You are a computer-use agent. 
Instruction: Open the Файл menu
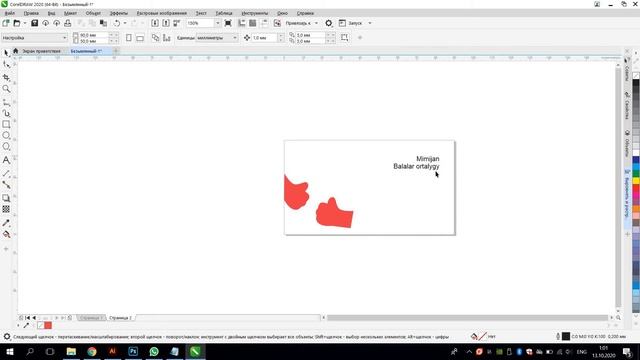[x=10, y=13]
